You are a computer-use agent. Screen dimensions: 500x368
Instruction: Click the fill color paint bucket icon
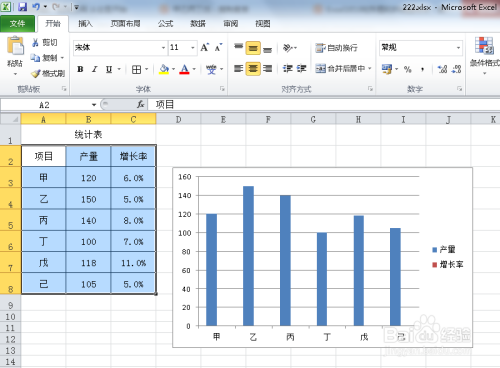coord(164,69)
